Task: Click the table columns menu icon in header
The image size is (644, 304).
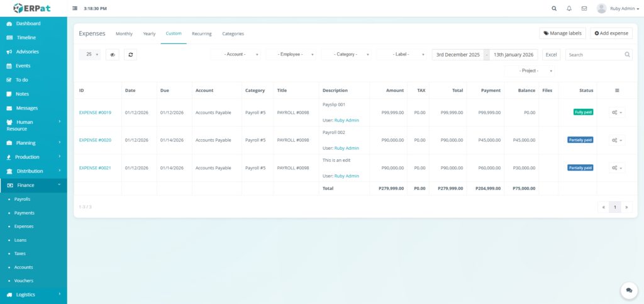Action: click(618, 91)
